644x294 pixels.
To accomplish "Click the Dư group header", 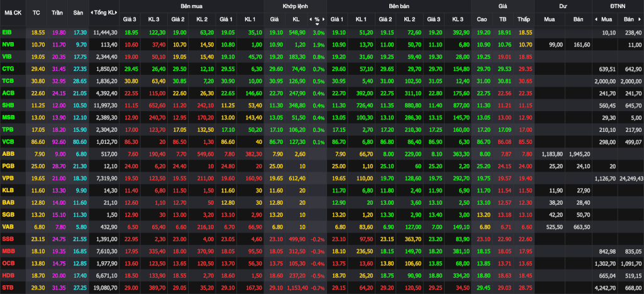I will coord(563,6).
